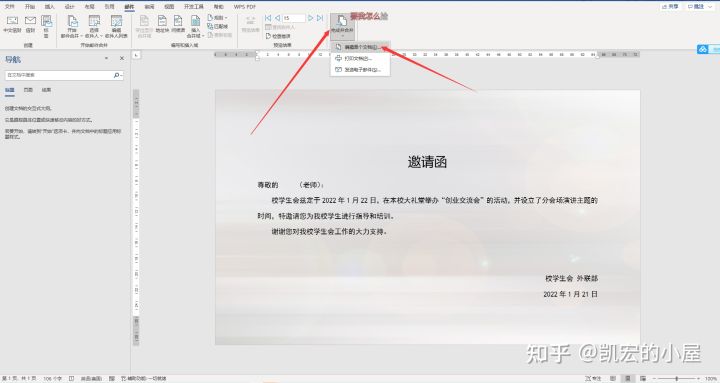Switch to Results (结果) navigation tab
This screenshot has height=383, width=720.
click(x=46, y=90)
